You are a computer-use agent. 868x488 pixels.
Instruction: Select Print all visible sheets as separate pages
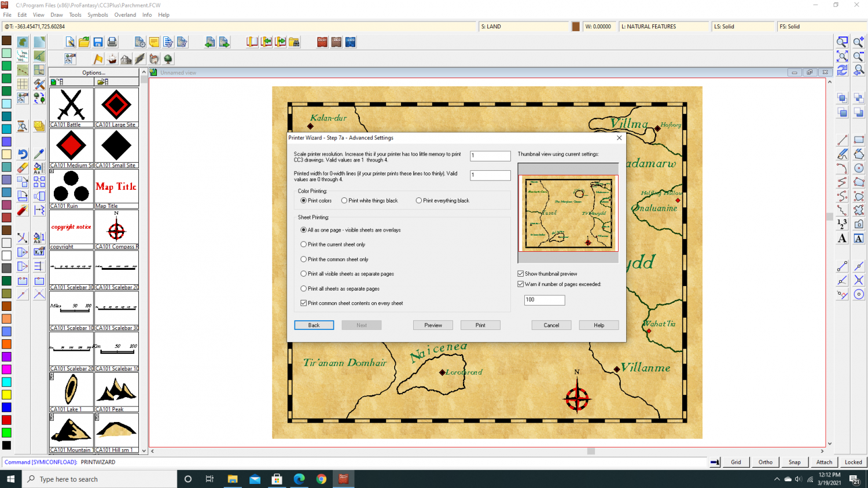pos(347,274)
